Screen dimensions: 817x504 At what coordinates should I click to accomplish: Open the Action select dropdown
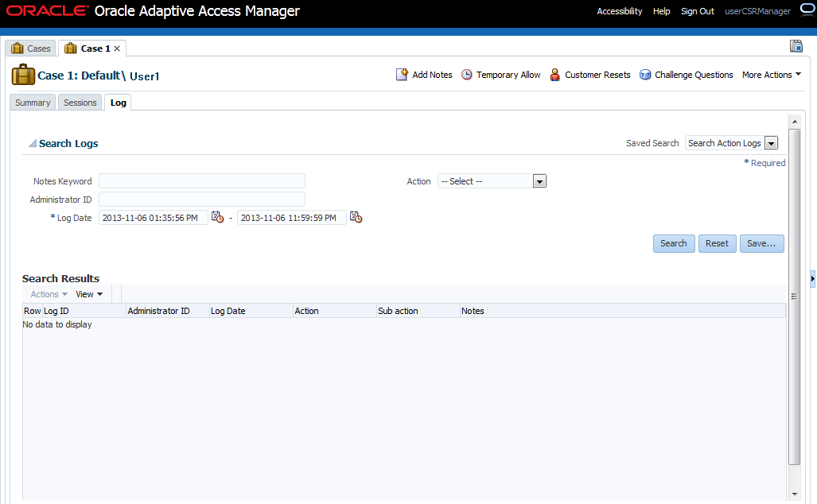coord(540,181)
